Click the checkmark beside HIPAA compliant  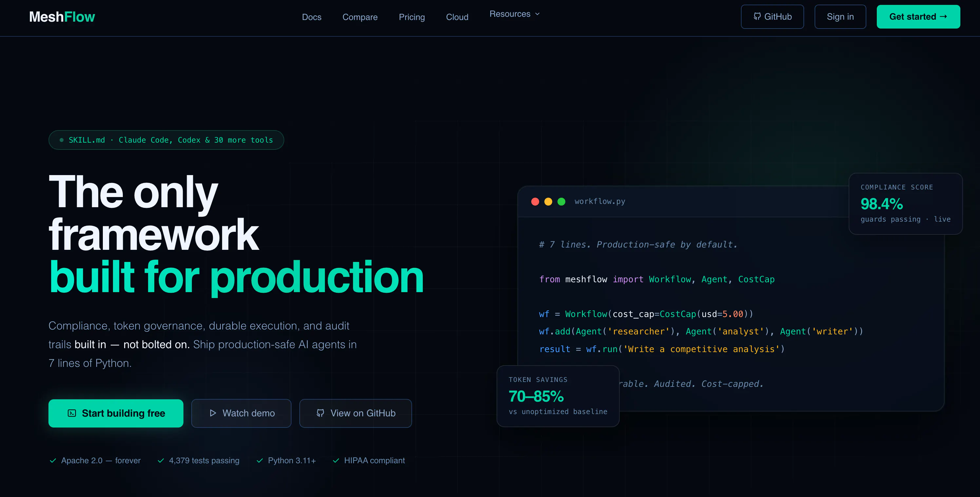point(336,461)
